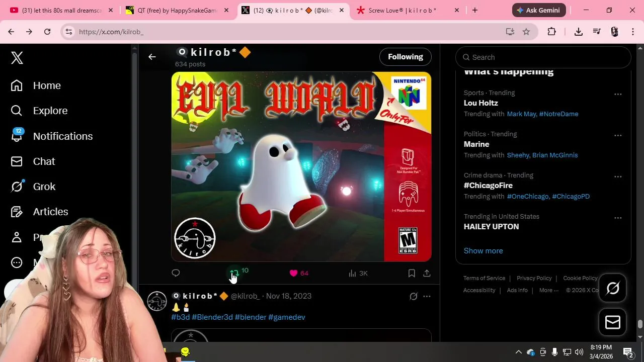Open Articles in the sidebar
The image size is (644, 362).
point(39,212)
